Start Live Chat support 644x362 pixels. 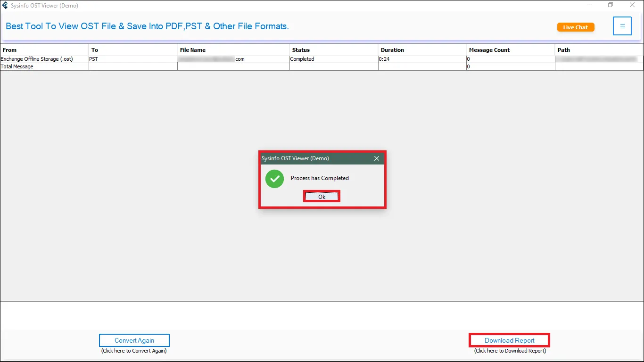pos(576,27)
